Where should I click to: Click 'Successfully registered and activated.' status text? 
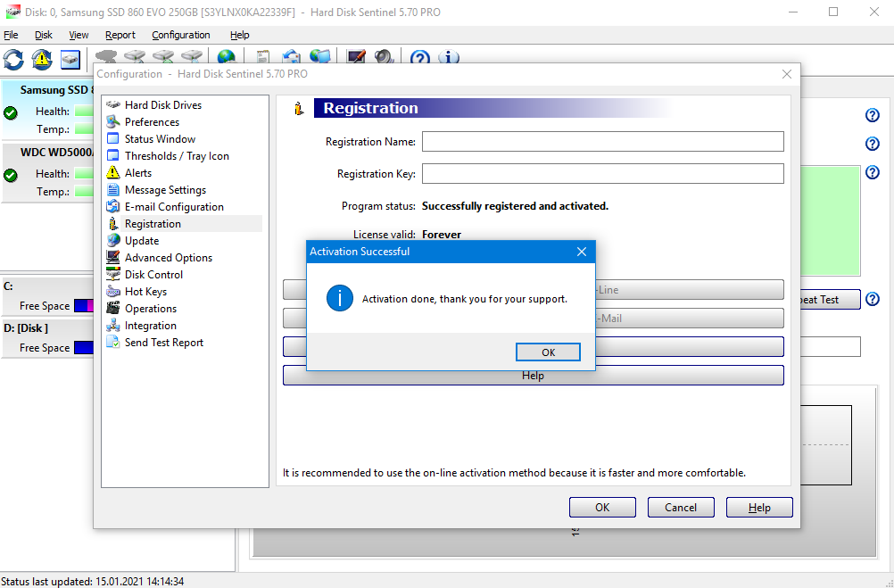[x=515, y=206]
